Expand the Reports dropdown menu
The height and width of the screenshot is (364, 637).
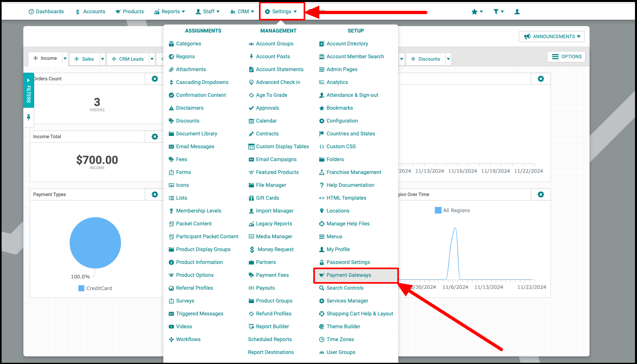point(170,12)
